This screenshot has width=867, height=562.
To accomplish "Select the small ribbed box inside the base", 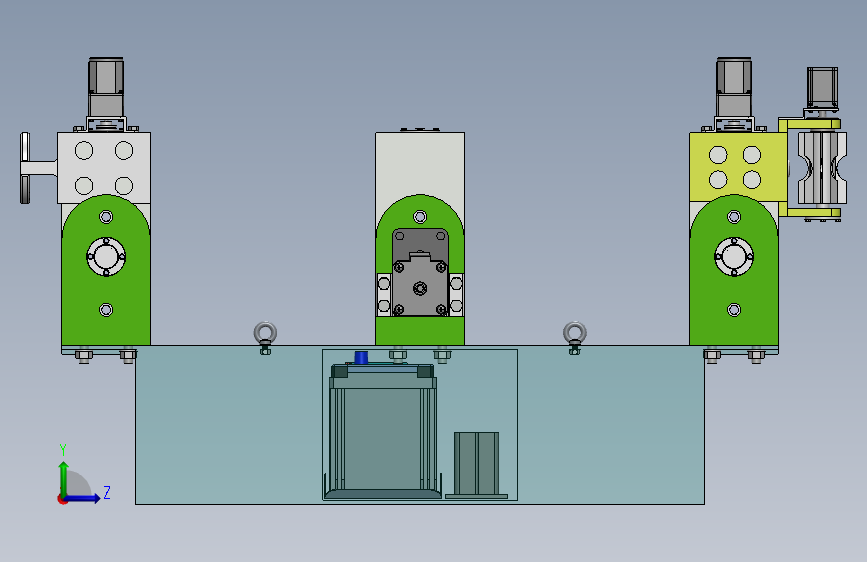I will pos(477,465).
